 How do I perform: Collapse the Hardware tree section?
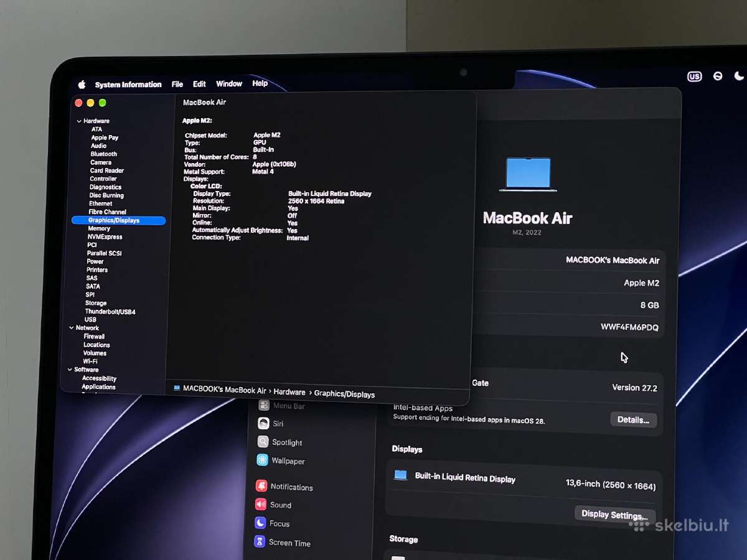click(79, 121)
